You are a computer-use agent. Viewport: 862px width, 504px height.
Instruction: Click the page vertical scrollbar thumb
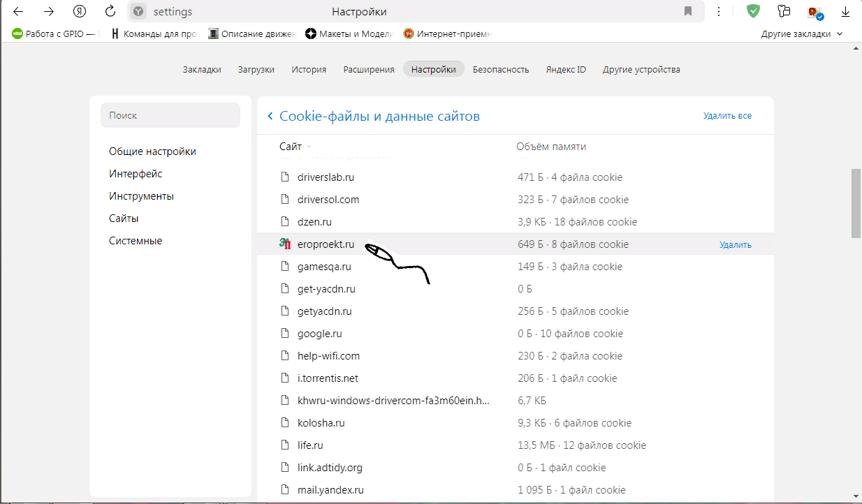coord(856,203)
